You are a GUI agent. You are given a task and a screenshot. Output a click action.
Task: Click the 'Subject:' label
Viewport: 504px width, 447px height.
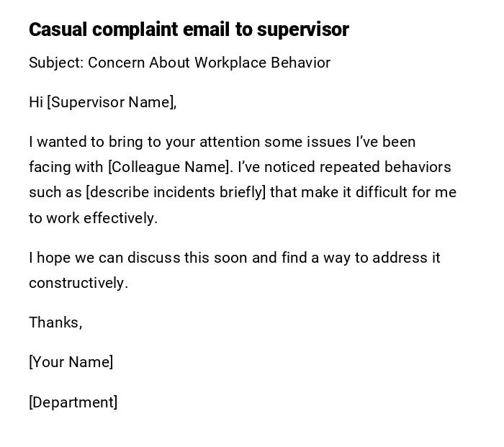click(56, 63)
